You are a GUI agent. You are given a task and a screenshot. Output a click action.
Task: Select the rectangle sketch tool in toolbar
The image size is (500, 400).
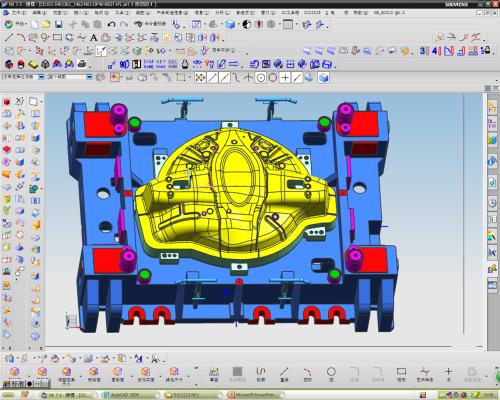pyautogui.click(x=57, y=37)
